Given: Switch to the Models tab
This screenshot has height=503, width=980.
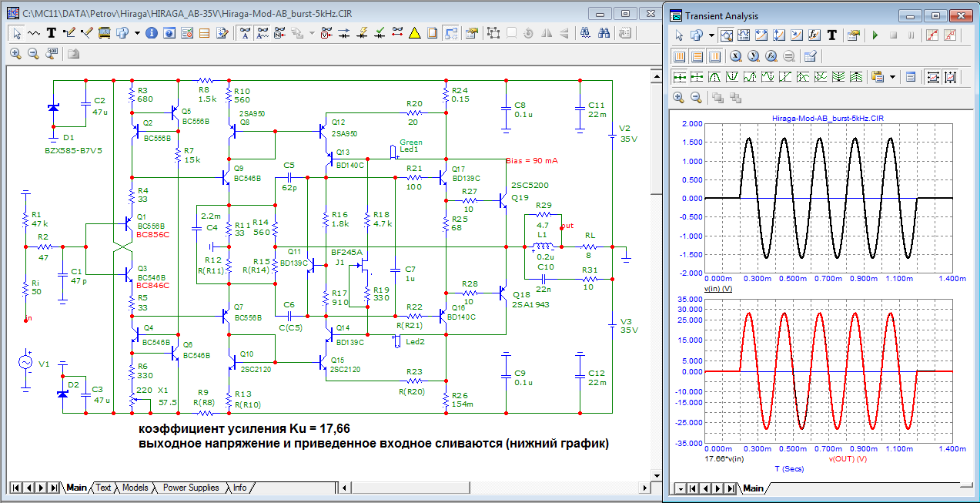Looking at the screenshot, I should [135, 488].
